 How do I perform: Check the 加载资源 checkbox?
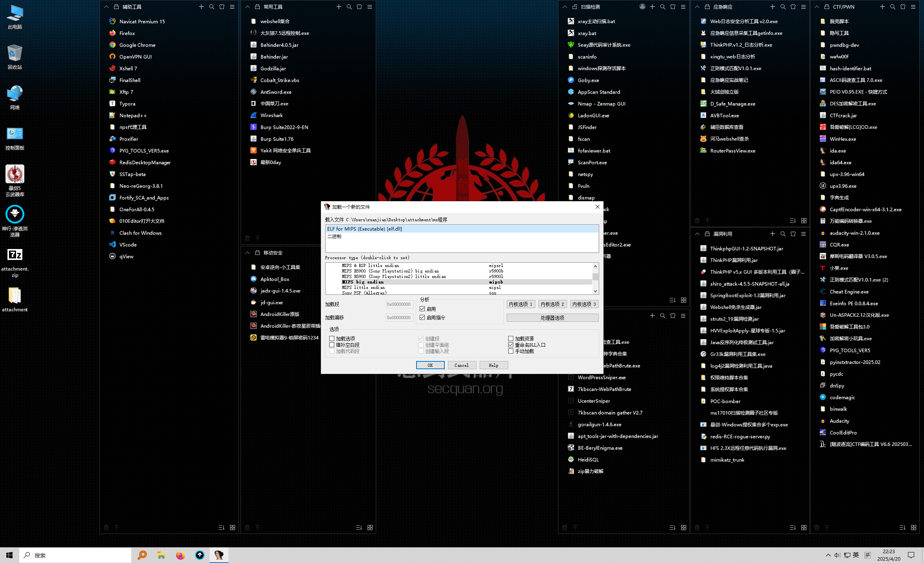point(511,339)
